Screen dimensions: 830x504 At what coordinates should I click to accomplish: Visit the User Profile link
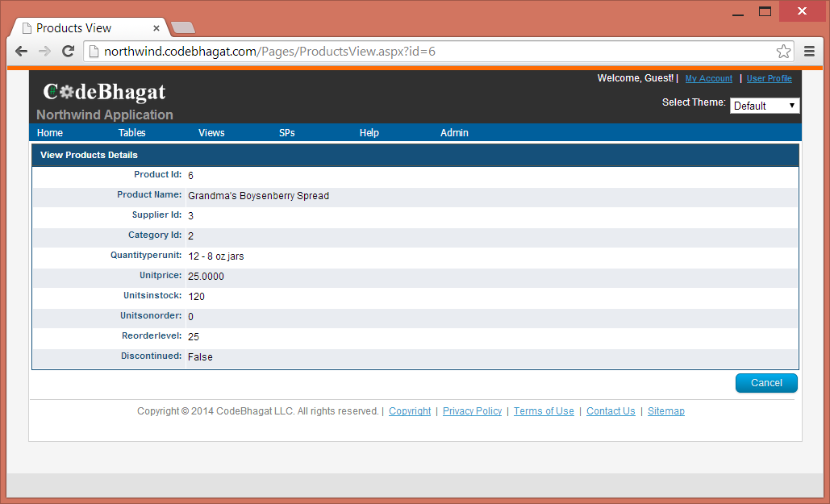[769, 79]
